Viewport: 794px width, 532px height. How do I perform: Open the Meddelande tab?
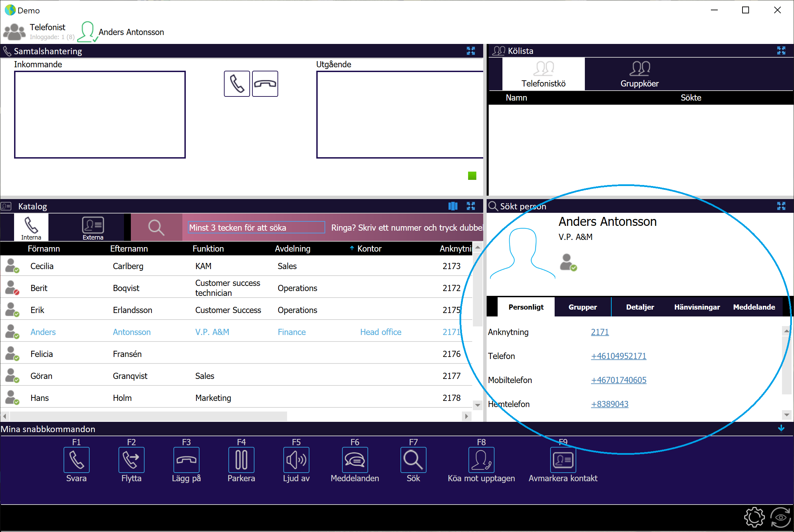coord(754,307)
